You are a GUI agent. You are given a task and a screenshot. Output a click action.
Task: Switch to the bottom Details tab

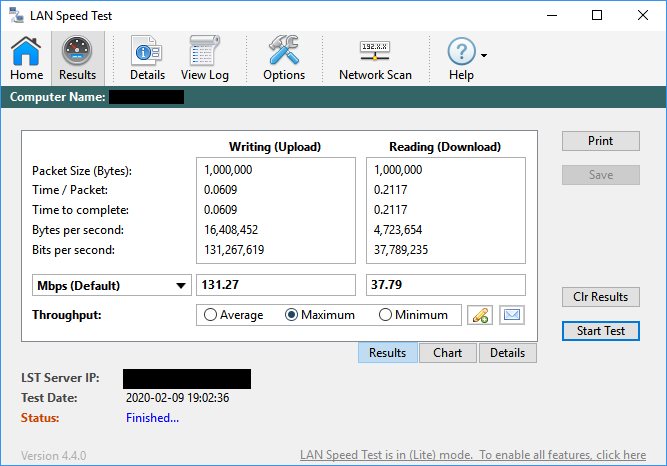click(507, 353)
